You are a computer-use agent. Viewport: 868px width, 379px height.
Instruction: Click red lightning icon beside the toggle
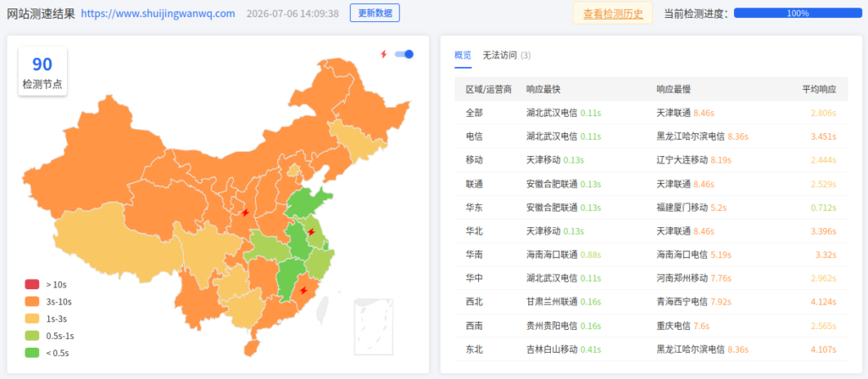(383, 53)
